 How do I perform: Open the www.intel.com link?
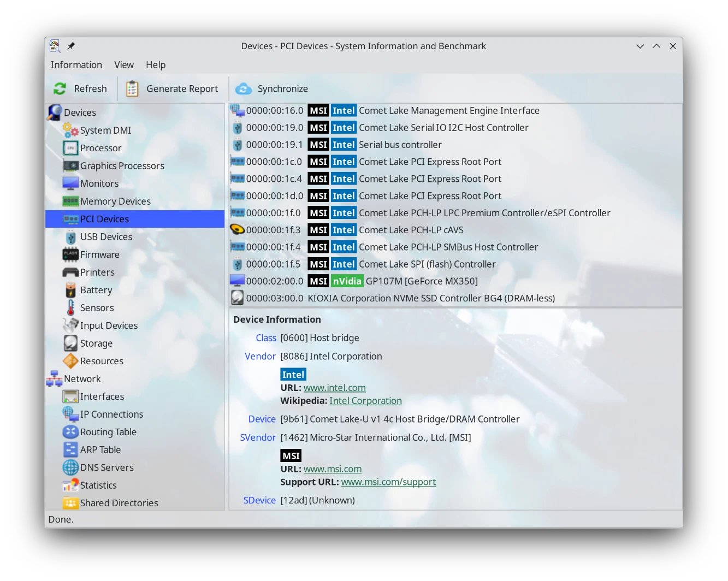pyautogui.click(x=334, y=388)
